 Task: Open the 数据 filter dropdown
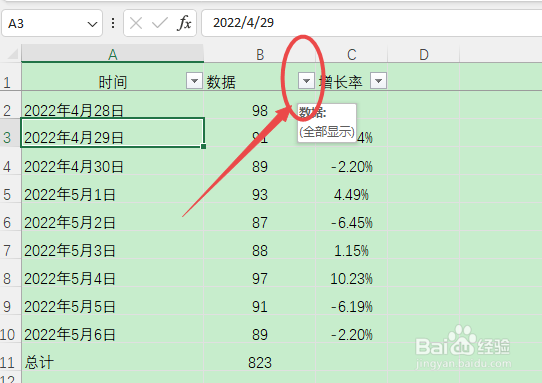click(x=306, y=81)
